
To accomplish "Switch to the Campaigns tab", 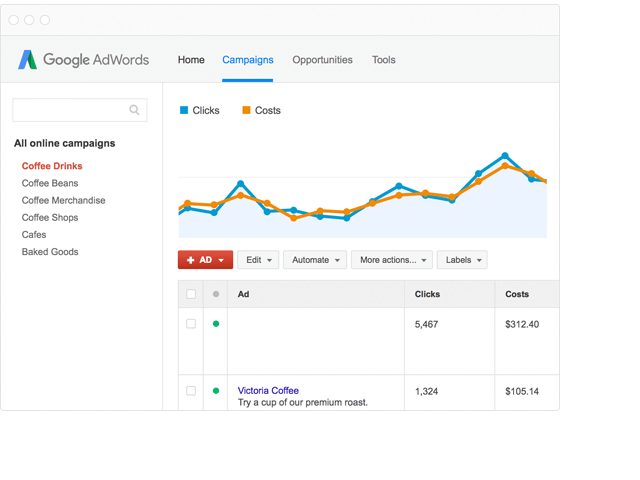I will [248, 60].
